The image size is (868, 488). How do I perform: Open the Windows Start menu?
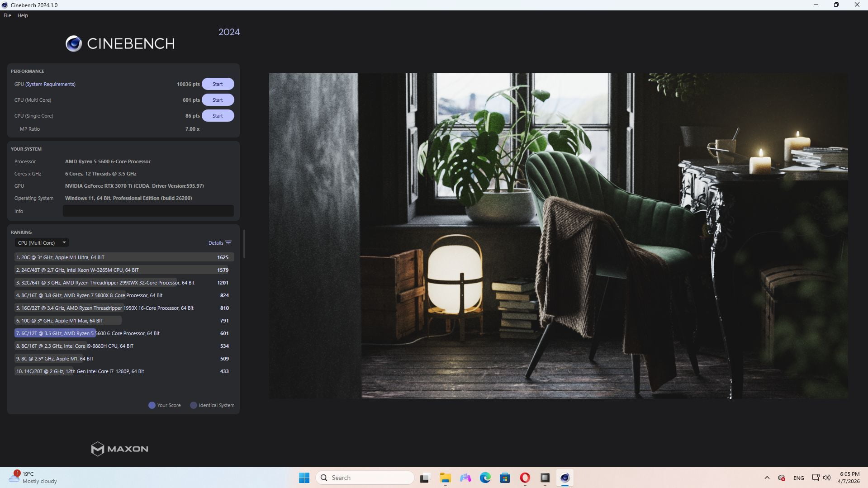tap(304, 478)
